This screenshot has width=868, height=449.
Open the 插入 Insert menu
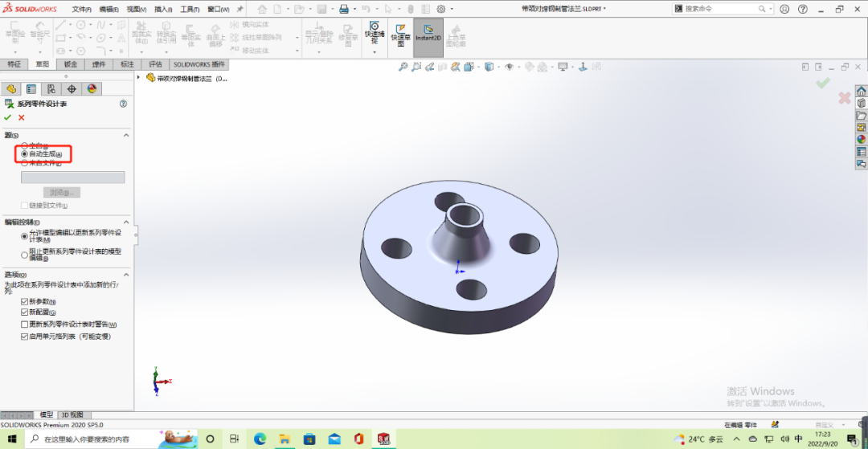(x=162, y=10)
